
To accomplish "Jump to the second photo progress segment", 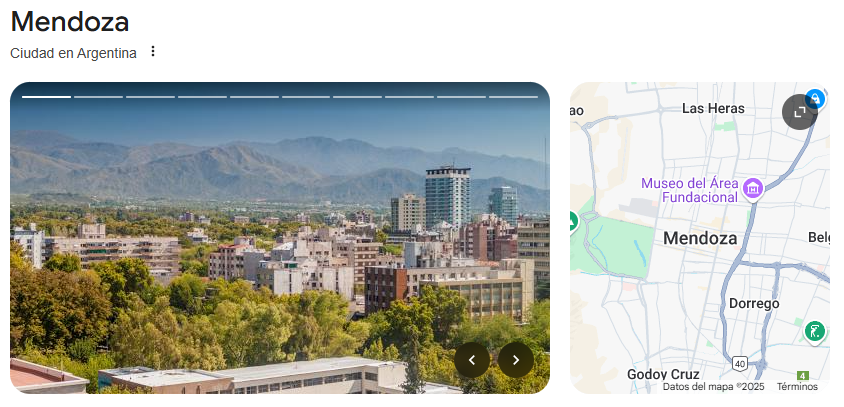I will pyautogui.click(x=99, y=97).
